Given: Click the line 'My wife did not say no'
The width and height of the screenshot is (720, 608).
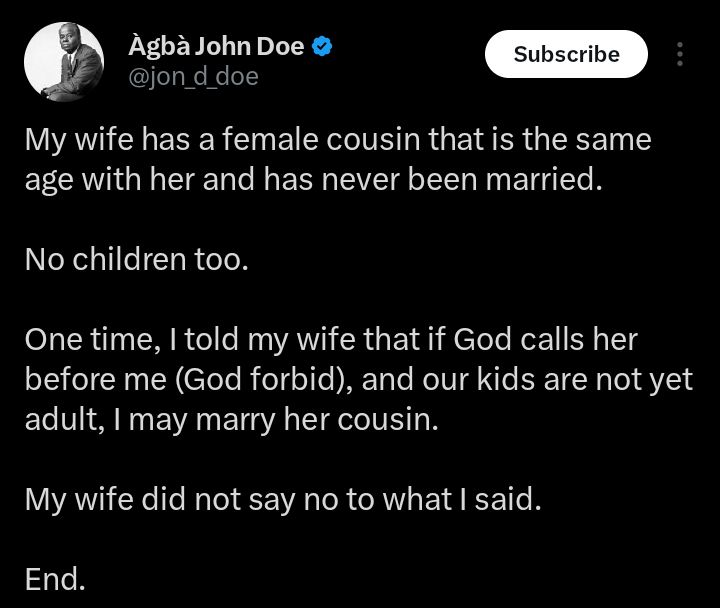Looking at the screenshot, I should (283, 499).
